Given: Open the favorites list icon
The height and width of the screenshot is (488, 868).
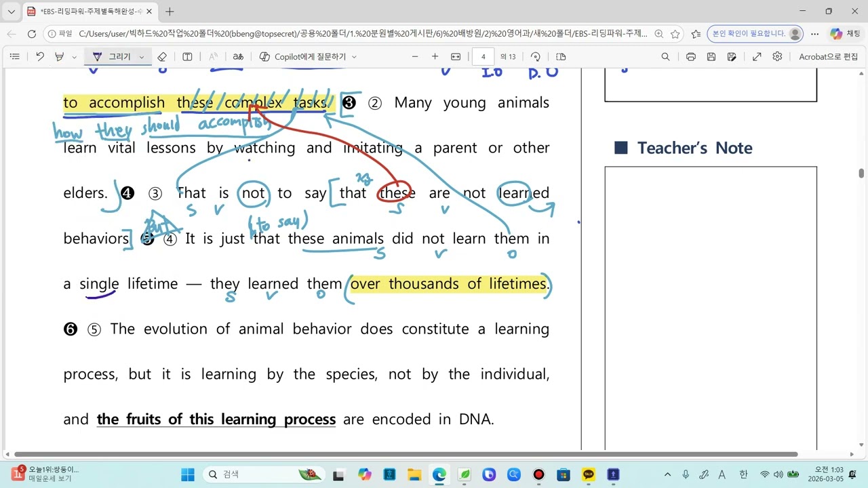Looking at the screenshot, I should [696, 34].
